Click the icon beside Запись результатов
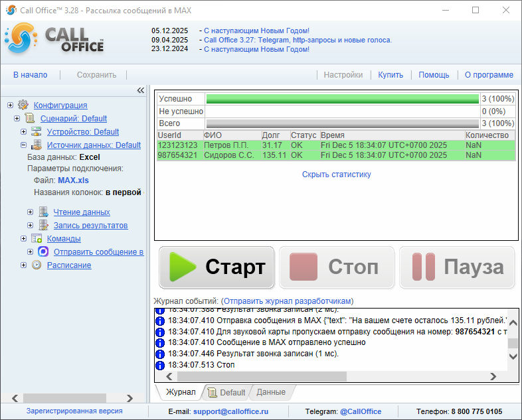The height and width of the screenshot is (420, 522). pos(43,226)
